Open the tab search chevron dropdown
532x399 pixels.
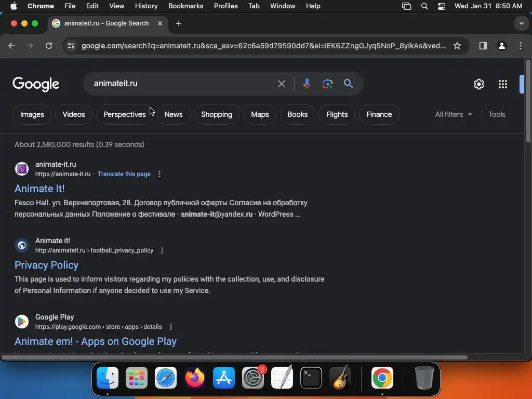point(521,23)
